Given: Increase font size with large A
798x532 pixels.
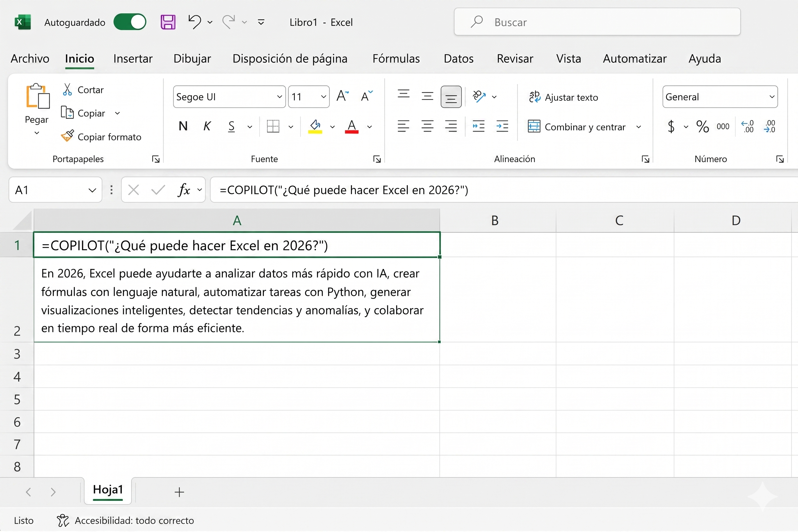Looking at the screenshot, I should tap(342, 96).
